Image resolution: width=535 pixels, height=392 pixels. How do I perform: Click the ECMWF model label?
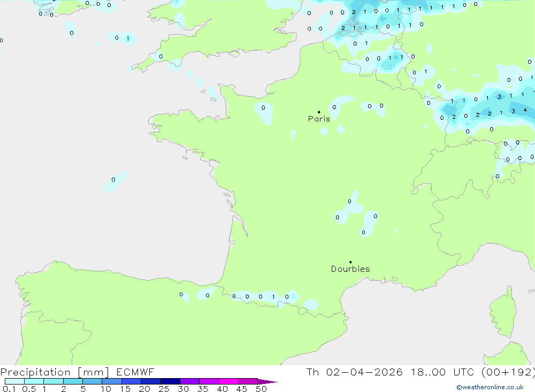click(x=135, y=372)
